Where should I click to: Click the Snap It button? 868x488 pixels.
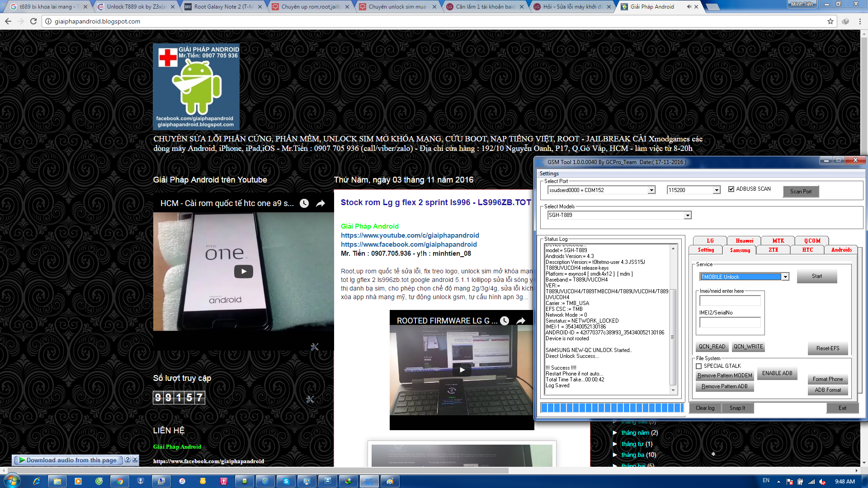click(x=737, y=408)
